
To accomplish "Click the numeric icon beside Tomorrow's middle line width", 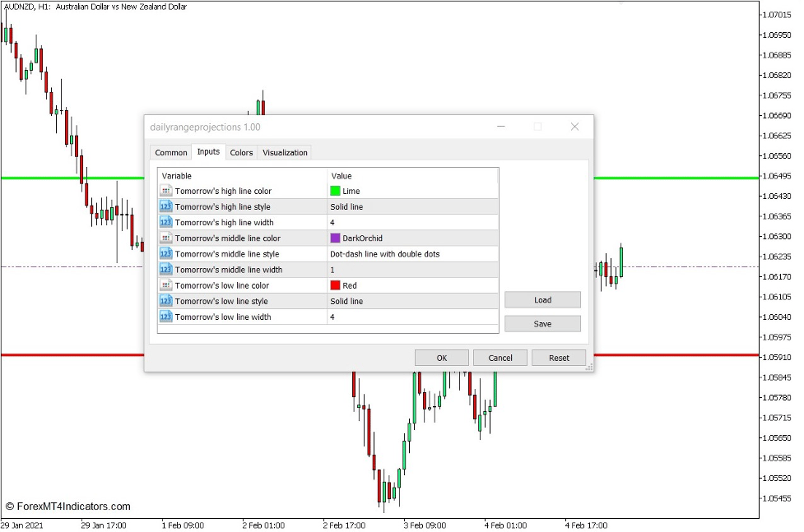I will click(165, 270).
